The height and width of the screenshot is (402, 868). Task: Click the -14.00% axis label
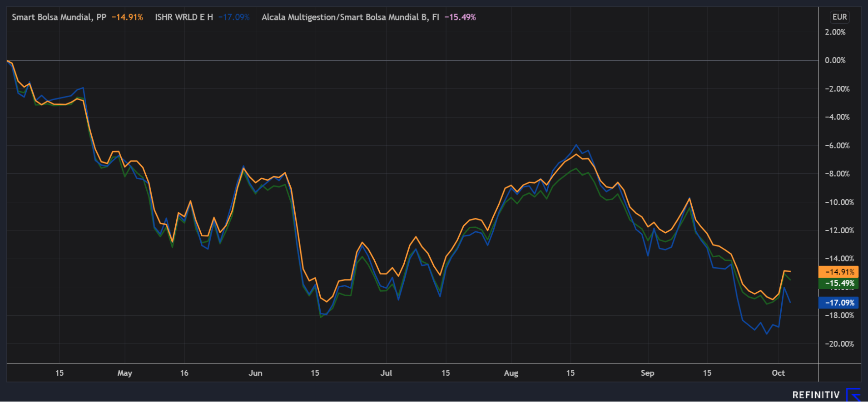[x=839, y=259]
